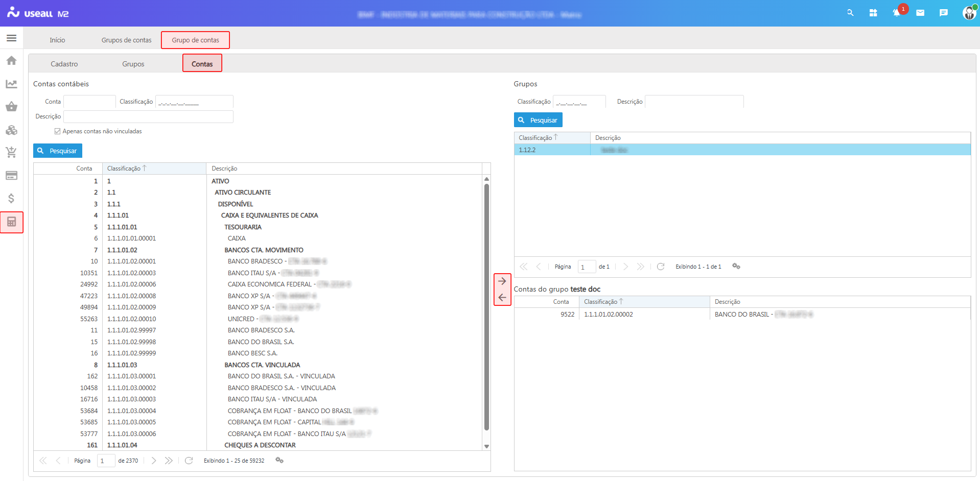Open the 'Grupos de contas' tab
Viewport: 980px width, 481px height.
(x=126, y=40)
